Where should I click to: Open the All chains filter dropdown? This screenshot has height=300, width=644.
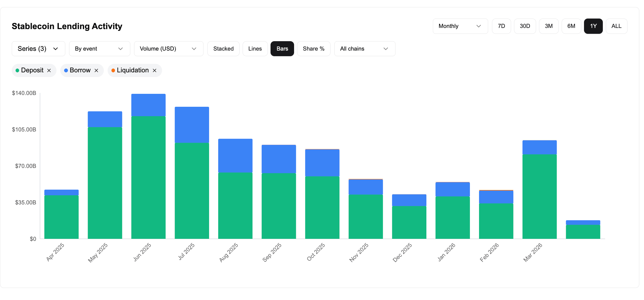pos(365,49)
